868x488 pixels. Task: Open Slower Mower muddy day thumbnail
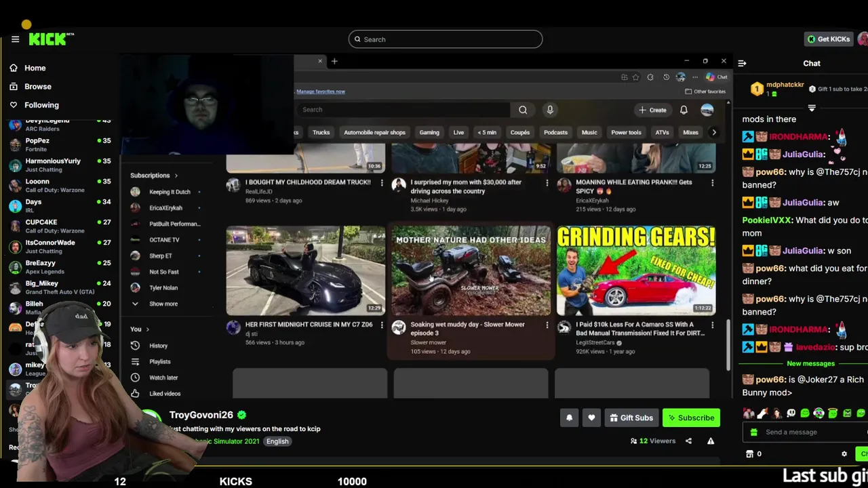[471, 270]
